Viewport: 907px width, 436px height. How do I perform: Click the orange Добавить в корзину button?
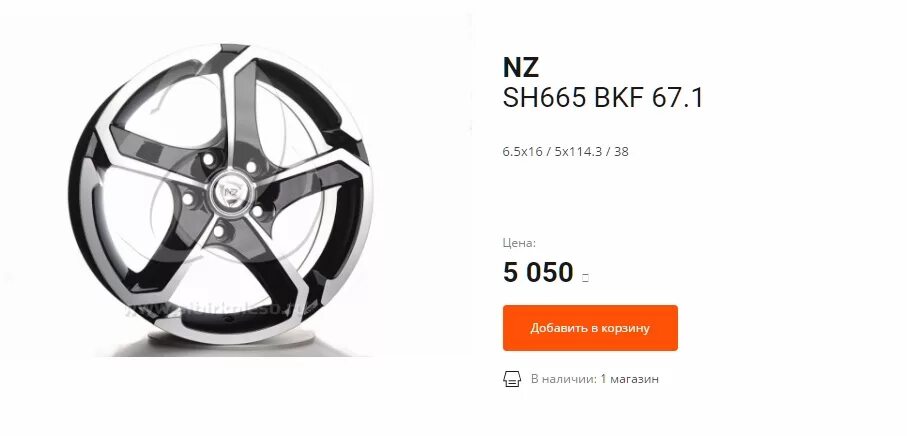[590, 328]
